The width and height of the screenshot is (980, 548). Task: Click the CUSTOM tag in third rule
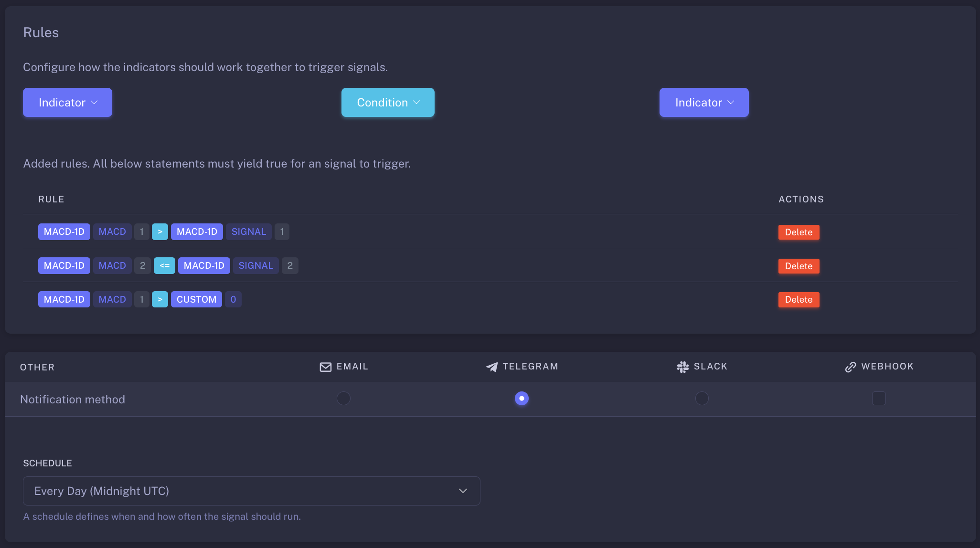[x=196, y=299]
